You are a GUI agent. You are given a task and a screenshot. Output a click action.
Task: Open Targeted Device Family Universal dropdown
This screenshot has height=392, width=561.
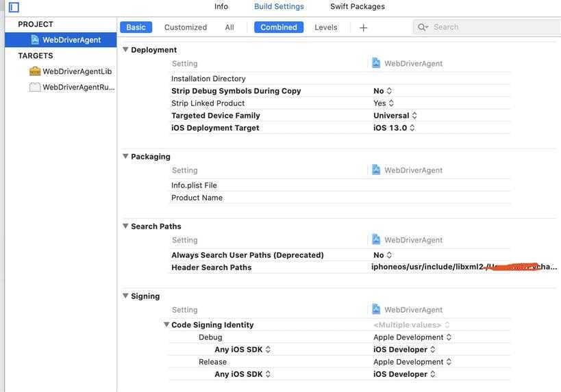395,116
